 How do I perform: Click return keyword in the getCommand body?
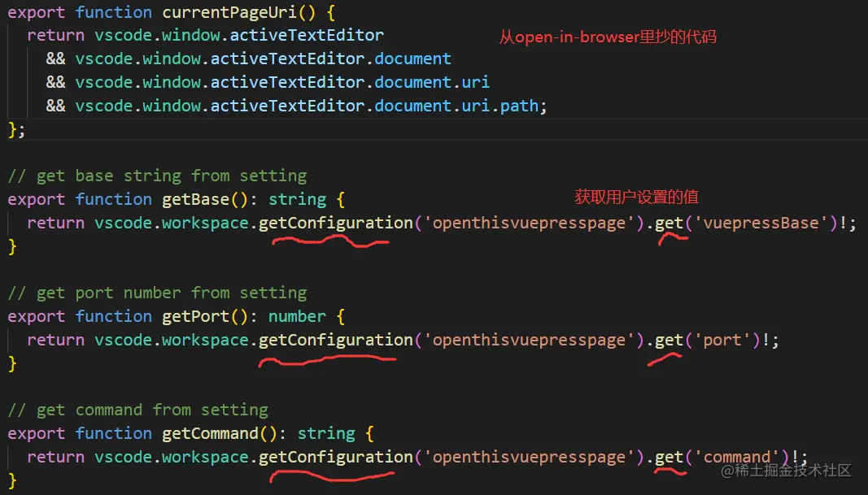coord(56,457)
